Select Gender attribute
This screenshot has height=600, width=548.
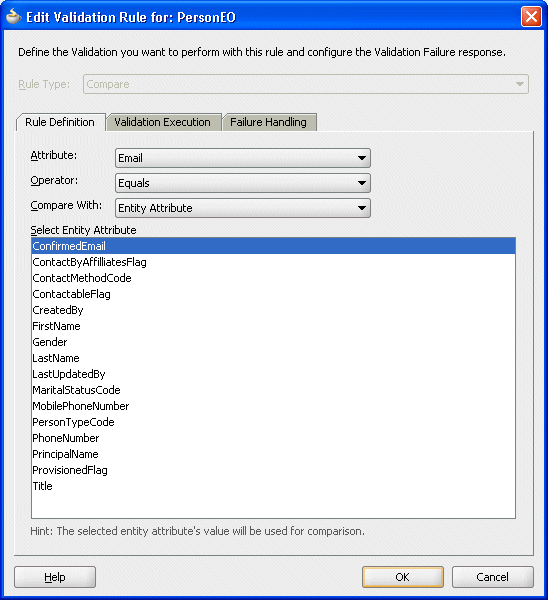click(273, 342)
